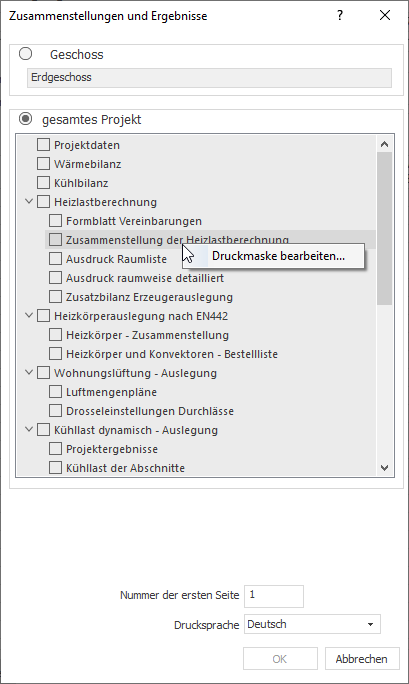Click the help question mark icon
Screen dimensions: 409x684
tap(340, 15)
